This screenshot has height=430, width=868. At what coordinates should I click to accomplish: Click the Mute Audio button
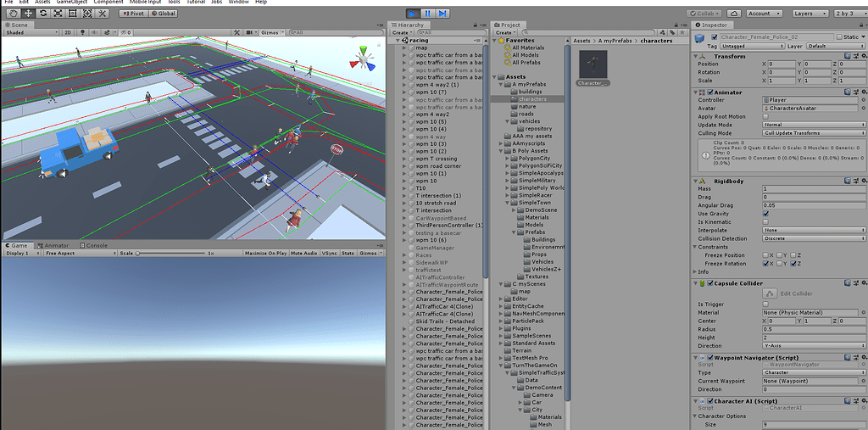tap(304, 254)
